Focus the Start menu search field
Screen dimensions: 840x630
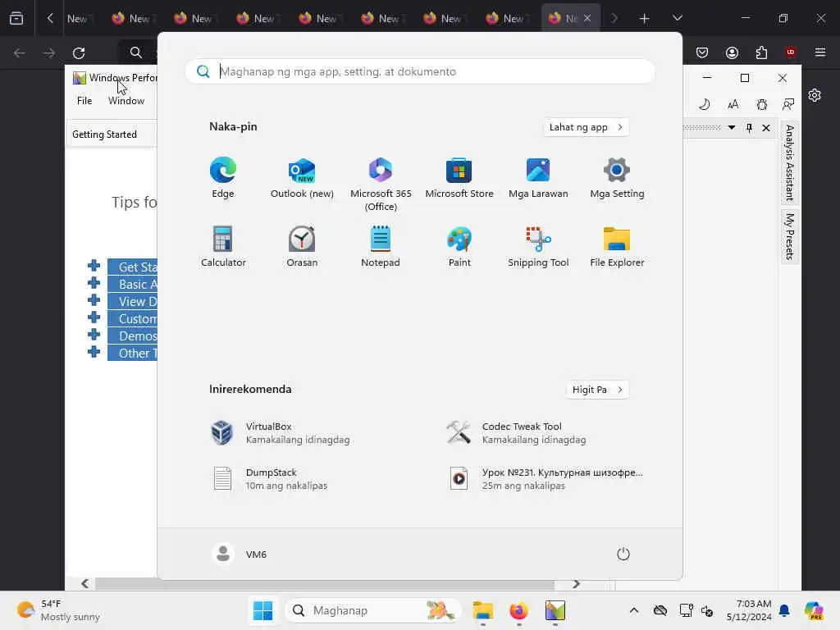pyautogui.click(x=420, y=71)
